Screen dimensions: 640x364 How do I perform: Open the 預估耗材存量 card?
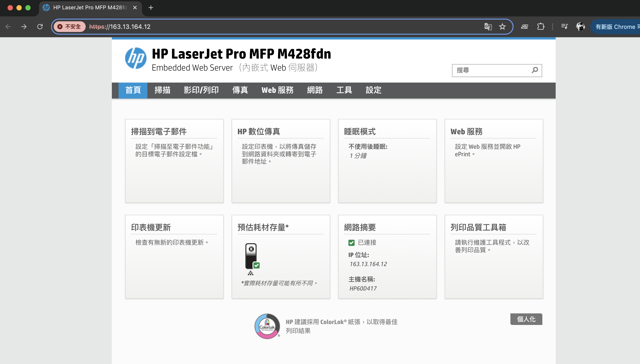281,257
